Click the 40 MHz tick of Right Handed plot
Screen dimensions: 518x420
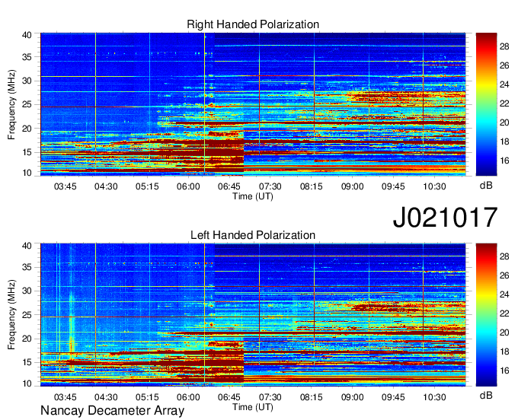coord(27,35)
